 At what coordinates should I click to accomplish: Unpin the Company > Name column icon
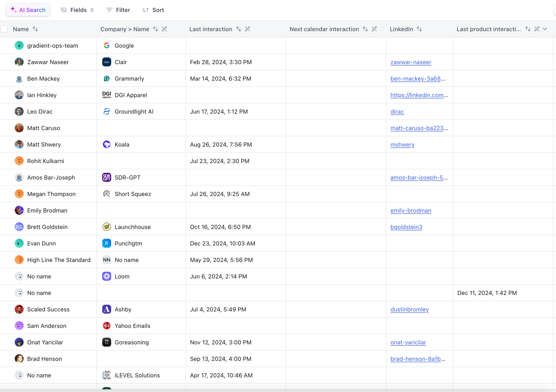pos(165,29)
